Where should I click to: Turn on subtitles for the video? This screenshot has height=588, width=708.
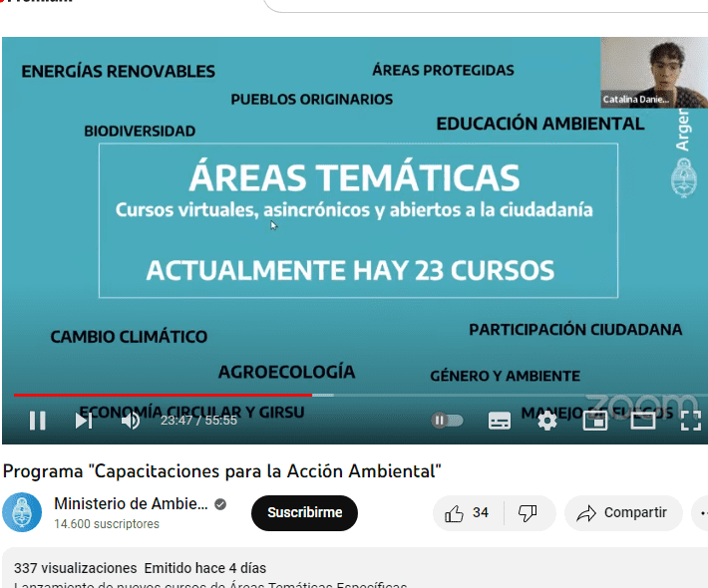(500, 421)
